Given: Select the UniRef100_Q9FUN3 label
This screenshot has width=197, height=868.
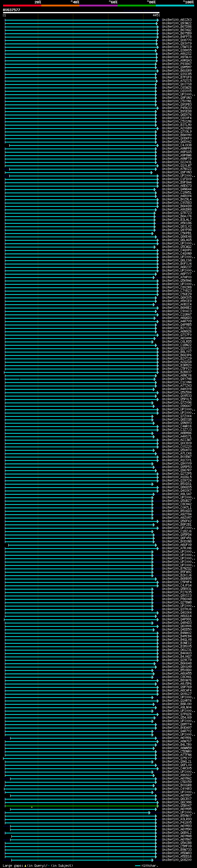Looking at the screenshot, I should tap(177, 98).
